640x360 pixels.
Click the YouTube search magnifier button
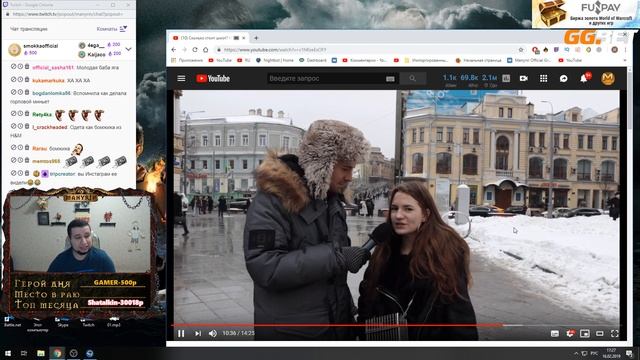412,78
